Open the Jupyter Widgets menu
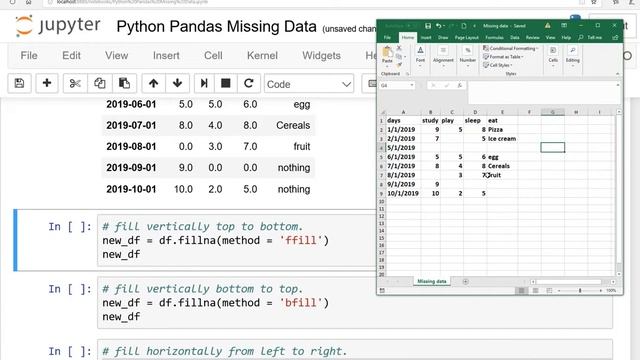Image resolution: width=640 pixels, height=360 pixels. pyautogui.click(x=321, y=56)
